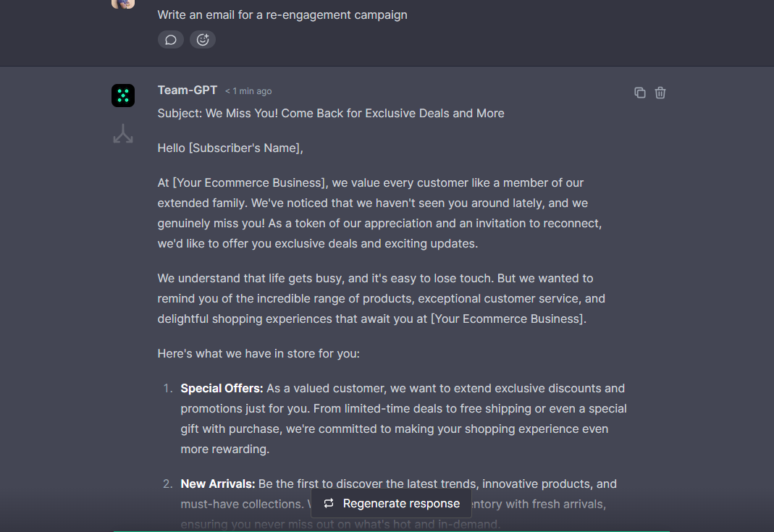Click the comment bubble icon under the prompt
This screenshot has height=532, width=774.
coord(171,40)
